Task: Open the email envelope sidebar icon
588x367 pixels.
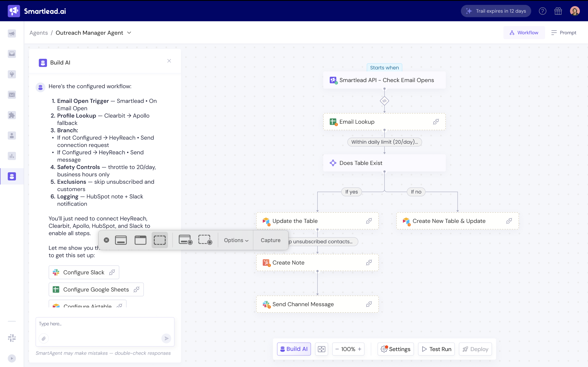Action: [12, 95]
